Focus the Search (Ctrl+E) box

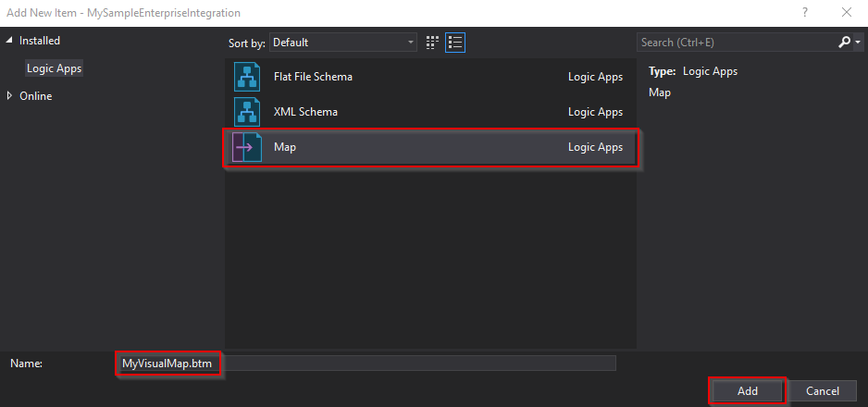tap(736, 43)
